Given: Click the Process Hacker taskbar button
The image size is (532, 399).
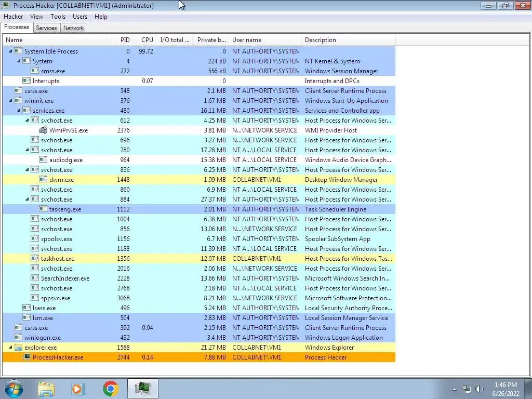Looking at the screenshot, I should coord(143,389).
